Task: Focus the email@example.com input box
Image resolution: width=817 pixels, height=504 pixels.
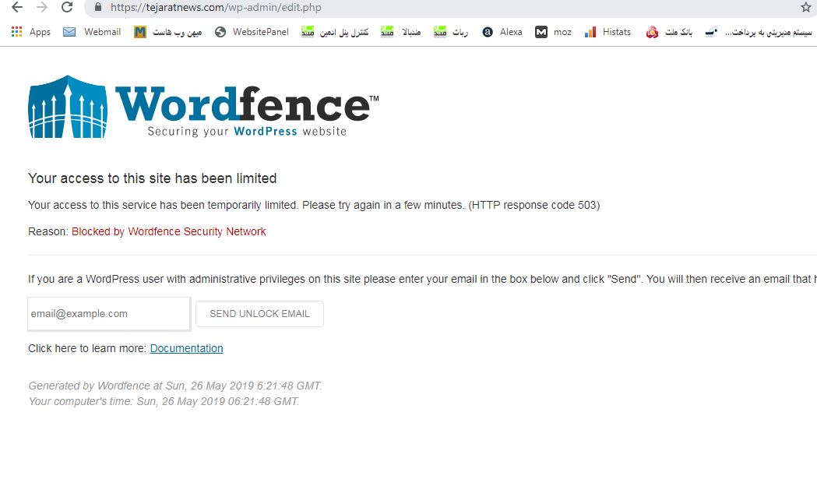Action: [x=109, y=314]
